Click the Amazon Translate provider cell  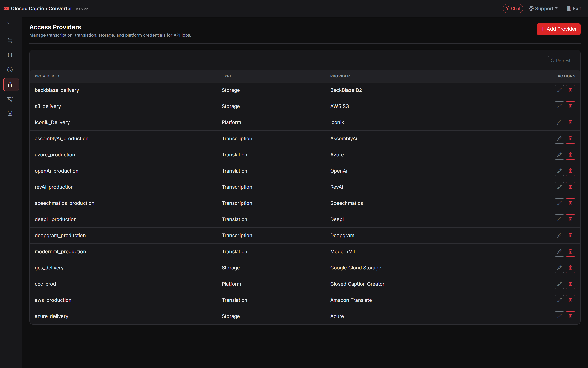click(x=351, y=300)
